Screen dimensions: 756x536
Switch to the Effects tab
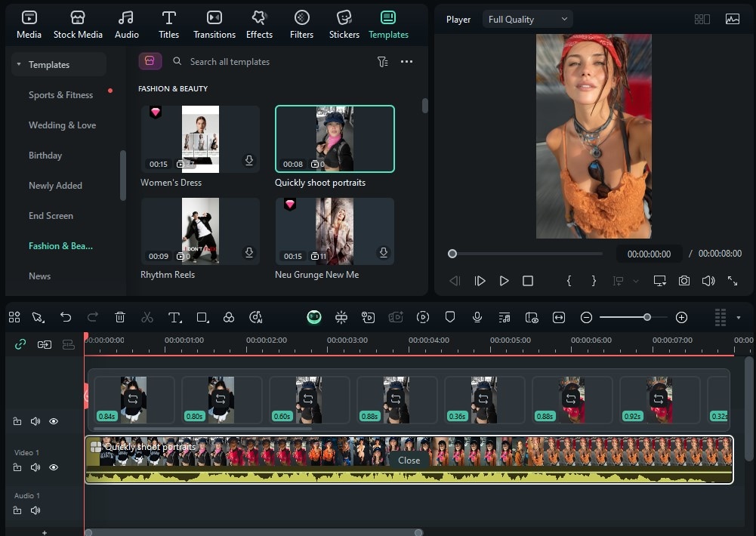click(259, 25)
